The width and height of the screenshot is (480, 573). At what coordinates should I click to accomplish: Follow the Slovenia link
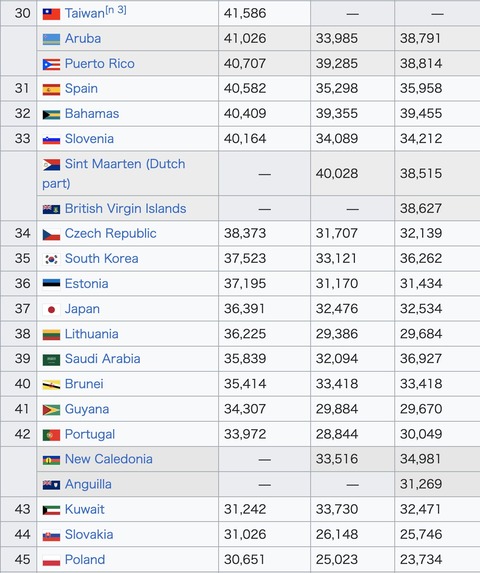89,139
